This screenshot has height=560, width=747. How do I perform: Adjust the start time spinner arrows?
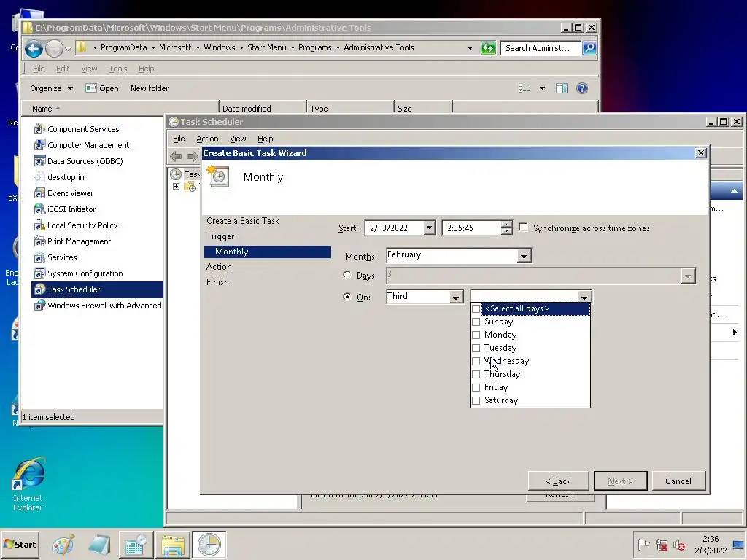507,228
